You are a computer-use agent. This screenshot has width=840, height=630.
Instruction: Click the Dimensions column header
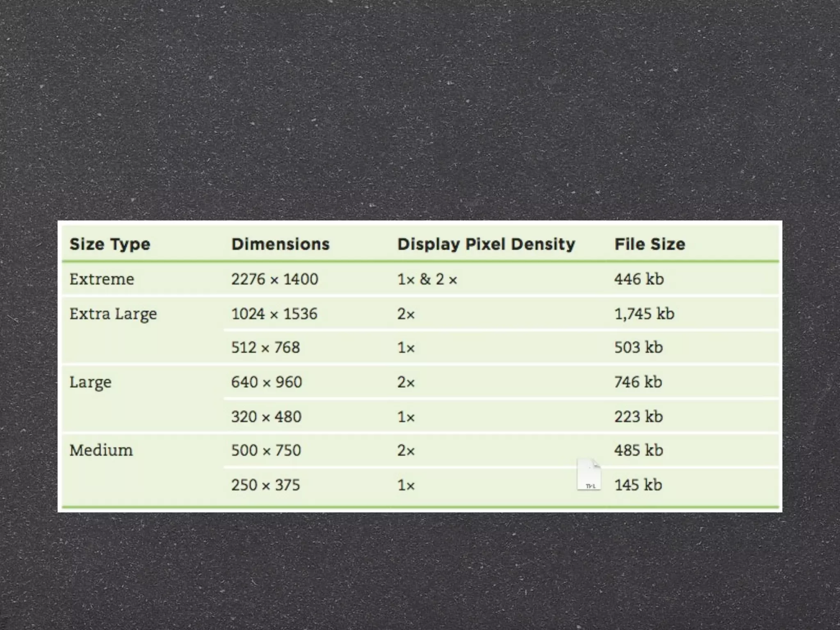tap(281, 244)
